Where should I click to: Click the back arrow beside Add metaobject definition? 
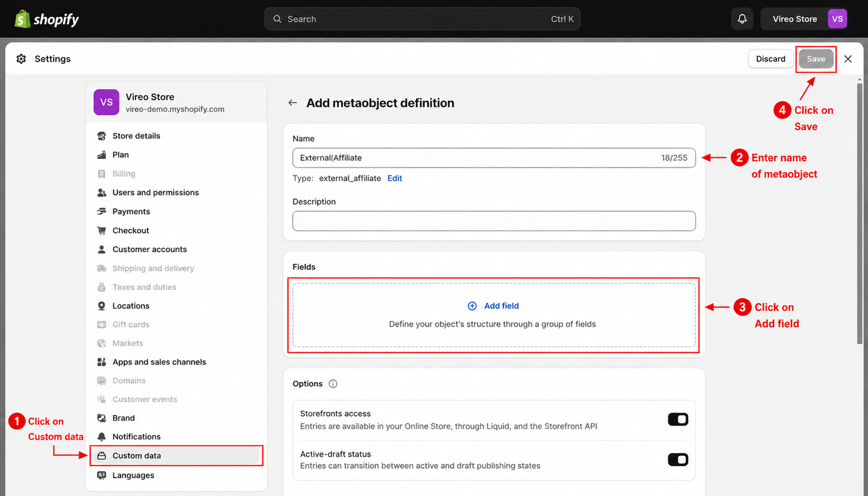point(292,103)
